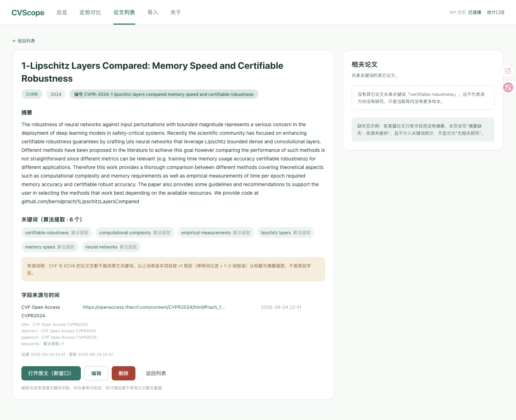Click the 缺失态示例 note in sidebar
The width and height of the screenshot is (516, 420).
[x=423, y=129]
